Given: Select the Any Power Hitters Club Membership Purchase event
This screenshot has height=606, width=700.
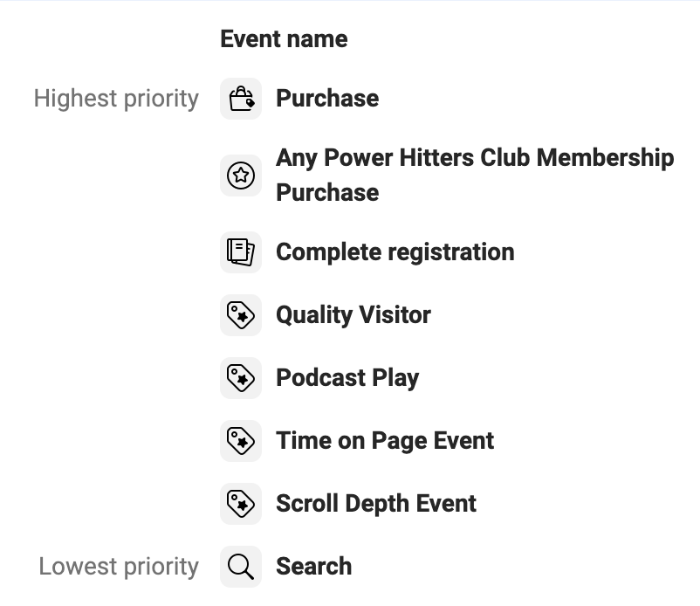Looking at the screenshot, I should (475, 175).
